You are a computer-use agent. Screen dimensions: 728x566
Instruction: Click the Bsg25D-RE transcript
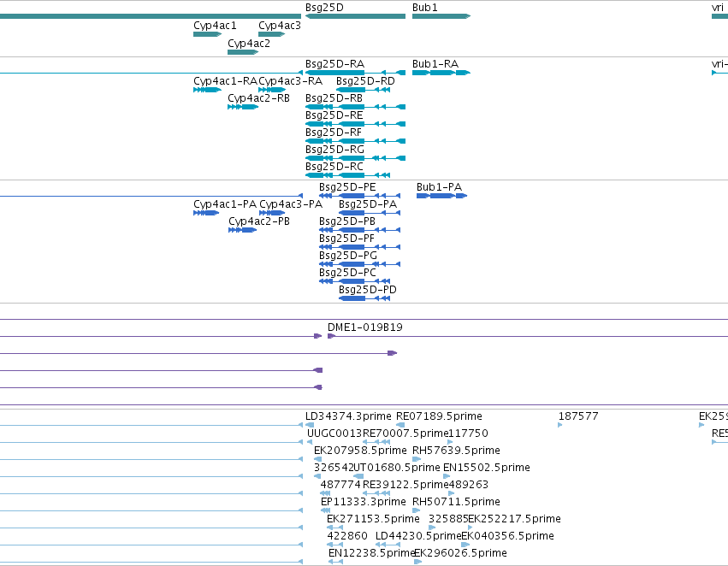coord(355,124)
